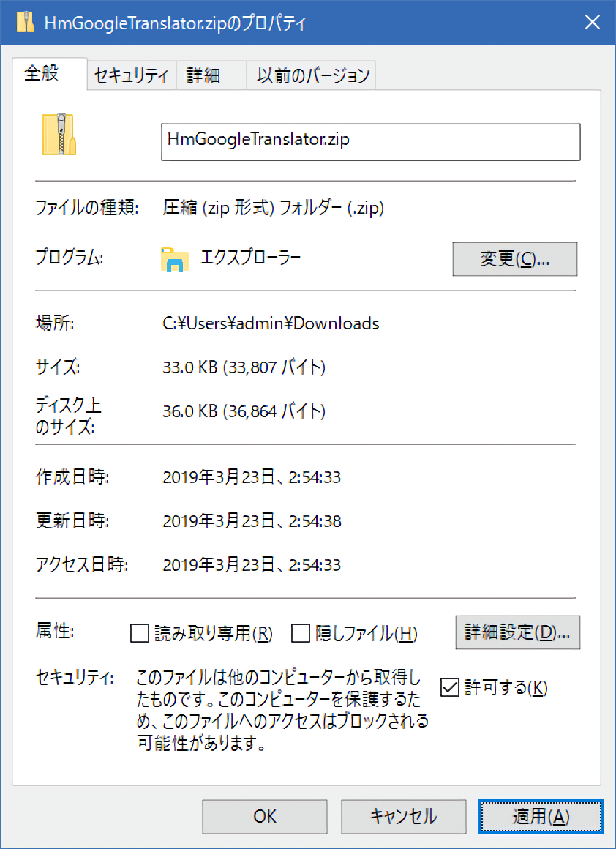Open the 以前のバージョン tab
The image size is (616, 849).
coord(312,76)
